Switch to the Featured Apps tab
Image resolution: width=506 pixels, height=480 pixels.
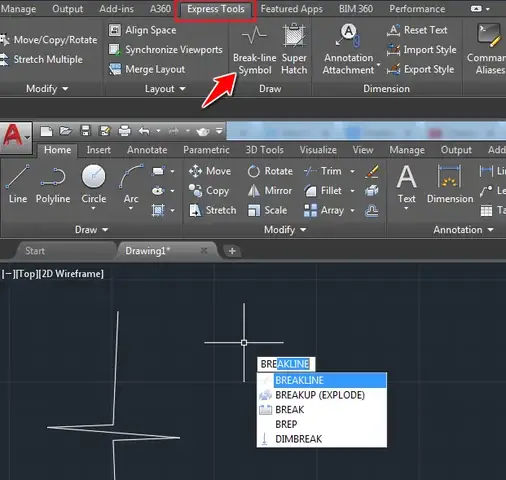point(291,9)
